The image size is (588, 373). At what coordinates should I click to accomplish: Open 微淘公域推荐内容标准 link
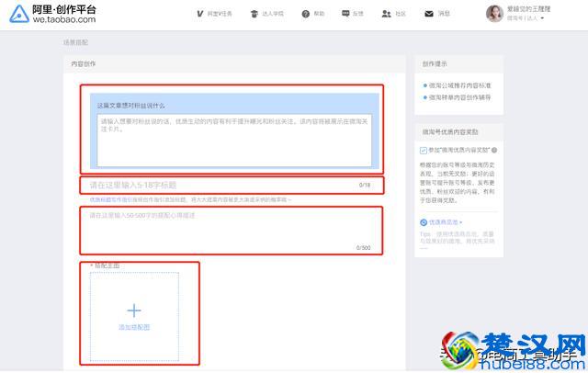pos(459,85)
